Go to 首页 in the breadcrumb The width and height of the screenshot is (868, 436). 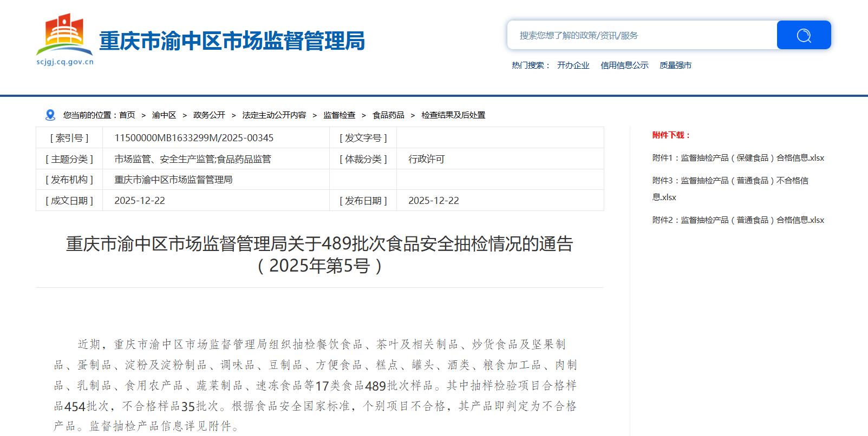coord(127,115)
